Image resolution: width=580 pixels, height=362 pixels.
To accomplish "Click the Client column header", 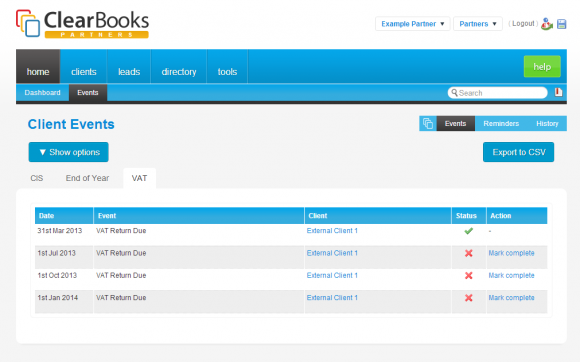I will coord(378,216).
